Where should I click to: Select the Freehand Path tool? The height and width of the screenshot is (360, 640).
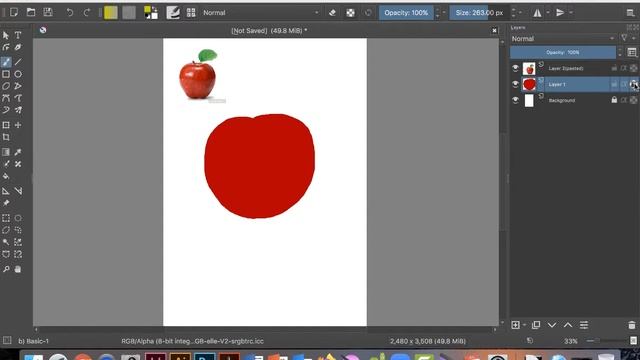click(18, 98)
